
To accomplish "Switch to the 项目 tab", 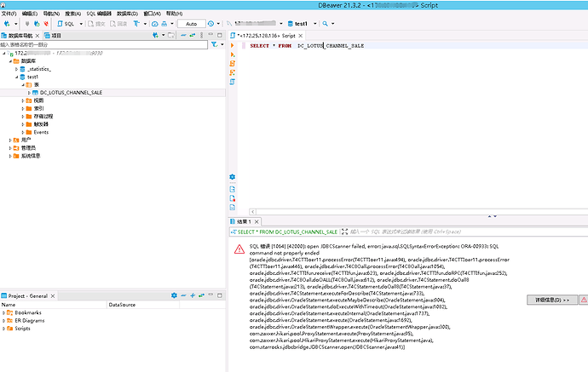I will pyautogui.click(x=53, y=36).
